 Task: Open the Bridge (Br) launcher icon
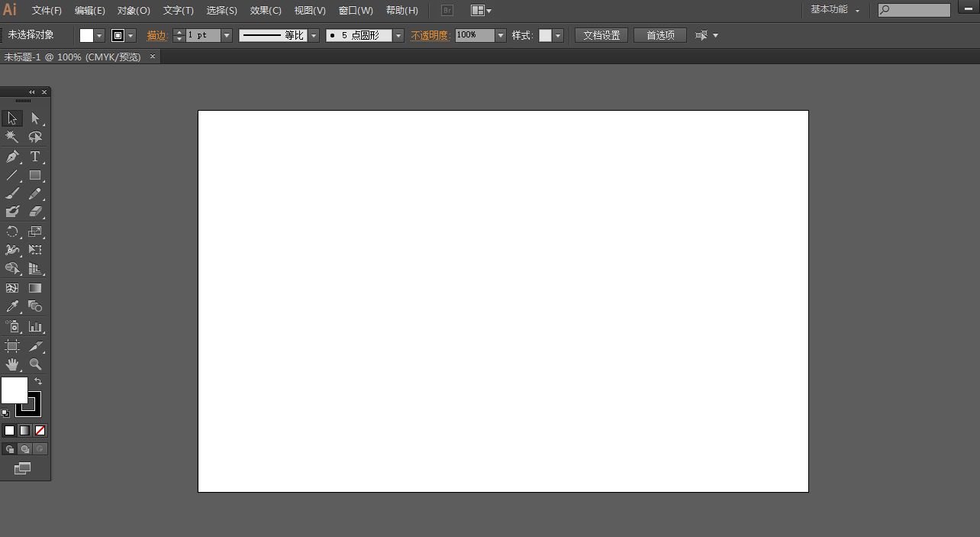pos(447,11)
